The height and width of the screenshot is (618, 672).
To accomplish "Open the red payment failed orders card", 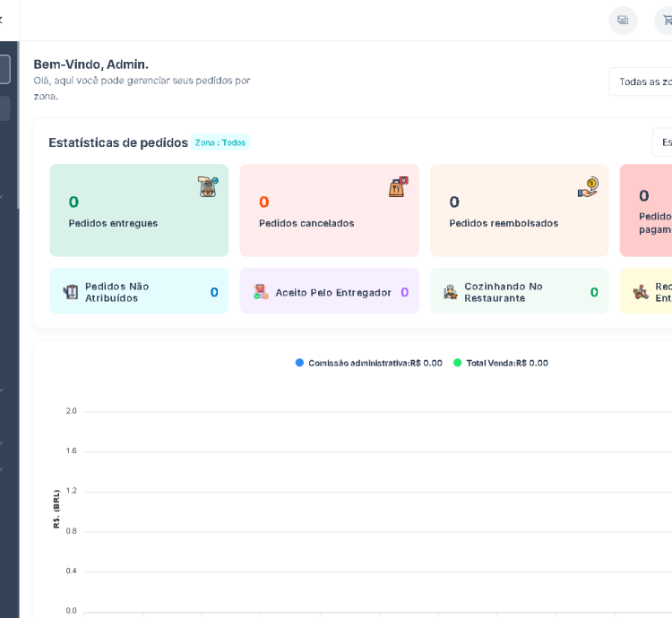I will (647, 210).
